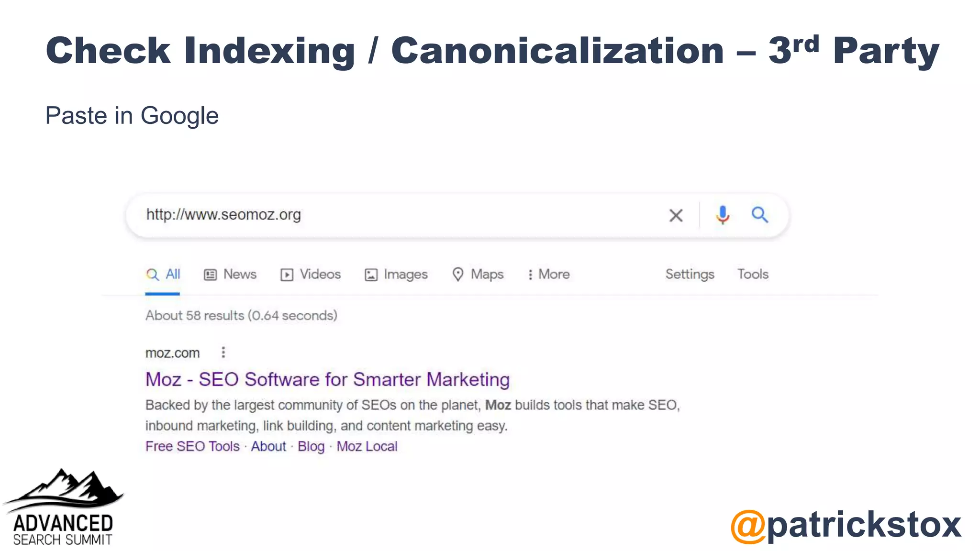Open the Free SEO Tools sitelink

pyautogui.click(x=192, y=446)
